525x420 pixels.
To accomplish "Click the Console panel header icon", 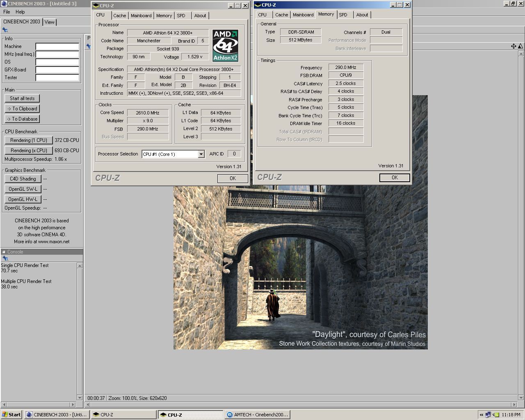I will tap(4, 252).
